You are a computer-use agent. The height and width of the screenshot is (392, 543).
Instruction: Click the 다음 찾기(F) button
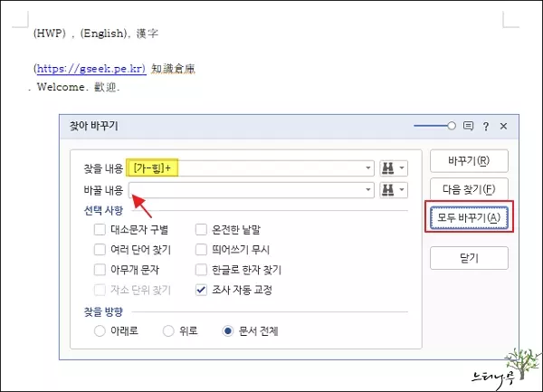[469, 189]
